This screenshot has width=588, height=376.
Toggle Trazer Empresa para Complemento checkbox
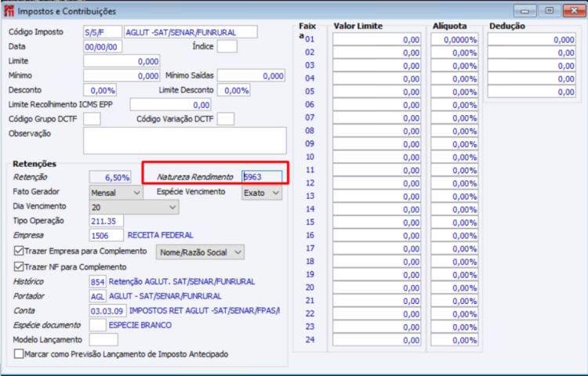coord(18,251)
